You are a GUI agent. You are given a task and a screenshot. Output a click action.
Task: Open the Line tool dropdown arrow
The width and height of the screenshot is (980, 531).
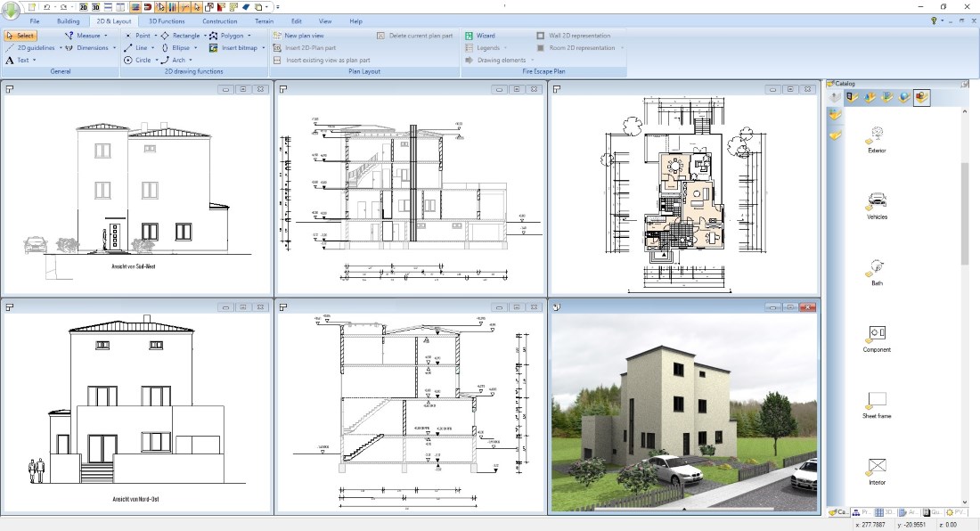[x=153, y=47]
